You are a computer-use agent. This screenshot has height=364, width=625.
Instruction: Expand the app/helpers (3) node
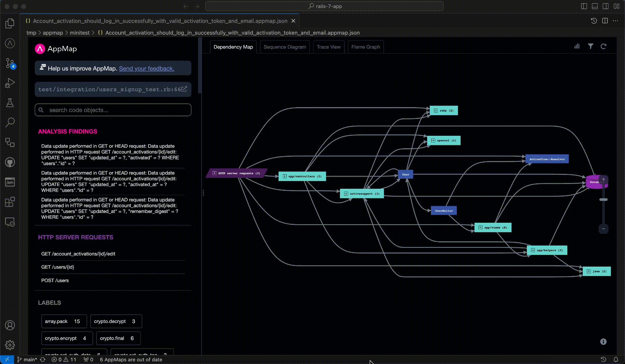tap(533, 250)
